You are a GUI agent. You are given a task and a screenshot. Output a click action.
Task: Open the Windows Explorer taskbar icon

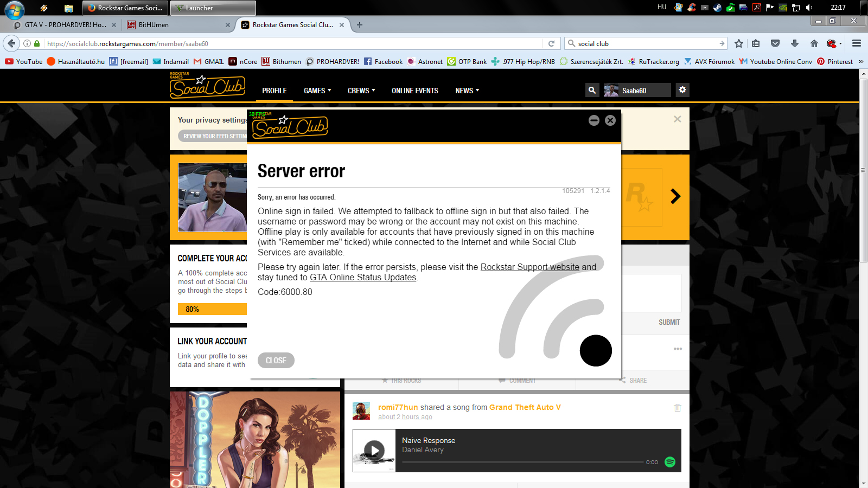(x=68, y=8)
